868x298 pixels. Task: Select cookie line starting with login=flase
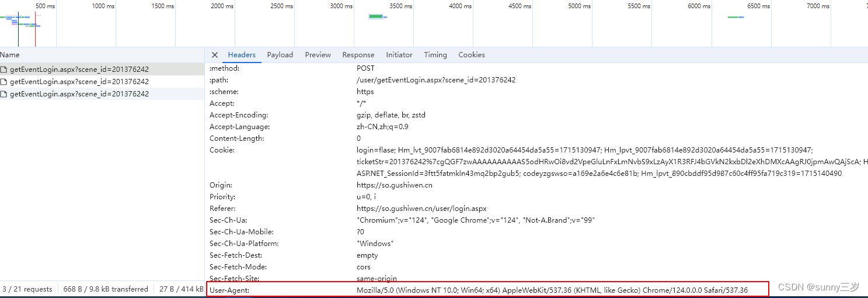pyautogui.click(x=584, y=150)
